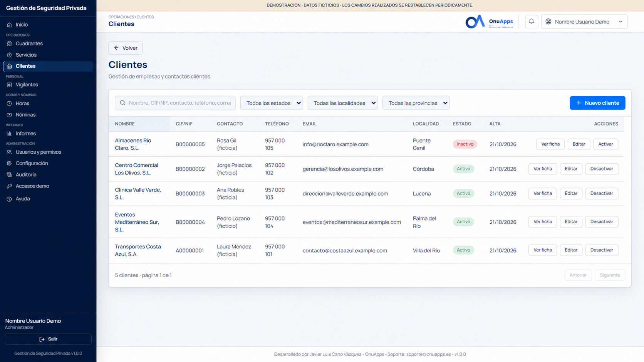Image resolution: width=644 pixels, height=362 pixels.
Task: Open the Todos los estados filter
Action: 272,103
